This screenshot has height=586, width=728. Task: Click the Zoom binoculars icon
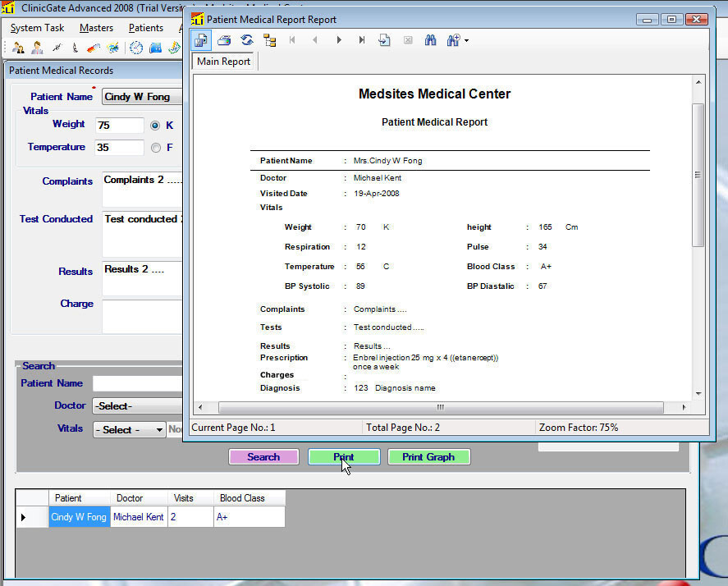click(453, 40)
